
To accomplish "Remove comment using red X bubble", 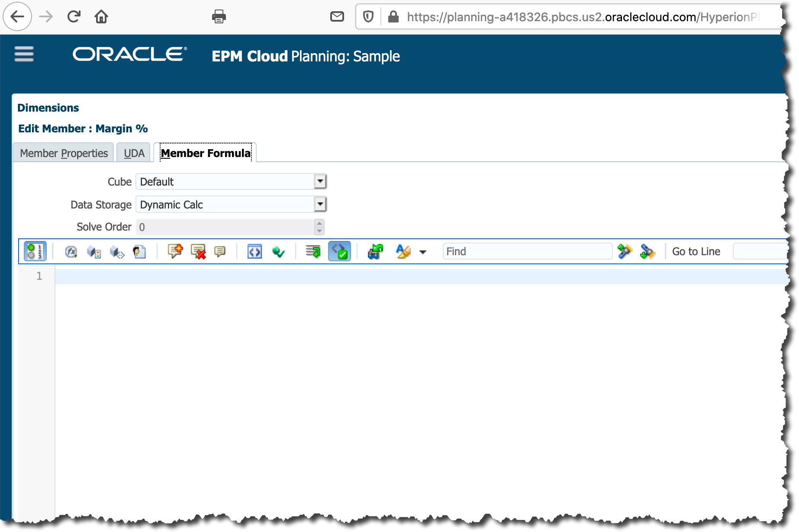I will [x=198, y=251].
